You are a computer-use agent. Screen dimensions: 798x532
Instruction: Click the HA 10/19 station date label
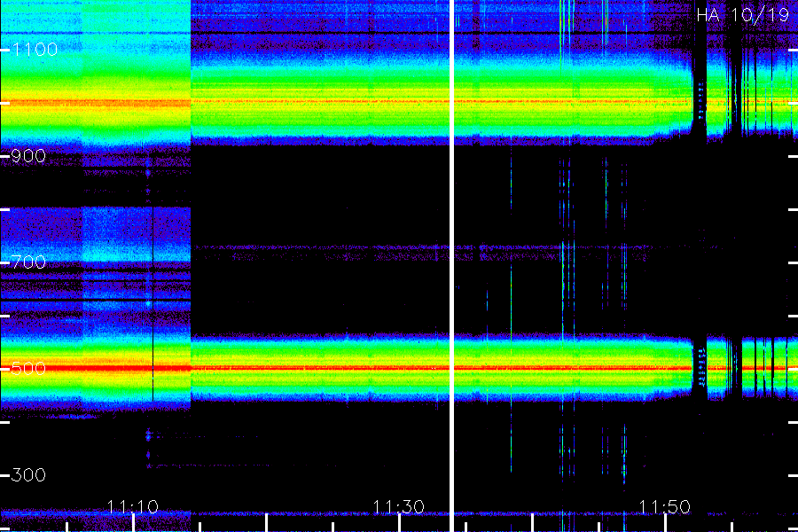coord(742,15)
